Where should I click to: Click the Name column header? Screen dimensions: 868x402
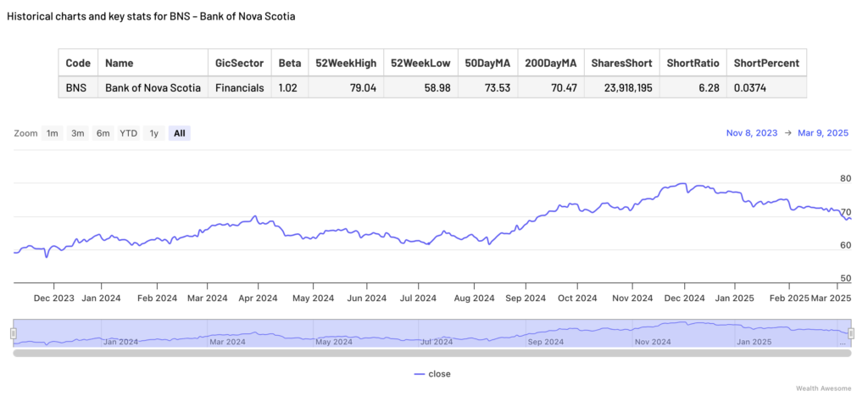coord(153,63)
